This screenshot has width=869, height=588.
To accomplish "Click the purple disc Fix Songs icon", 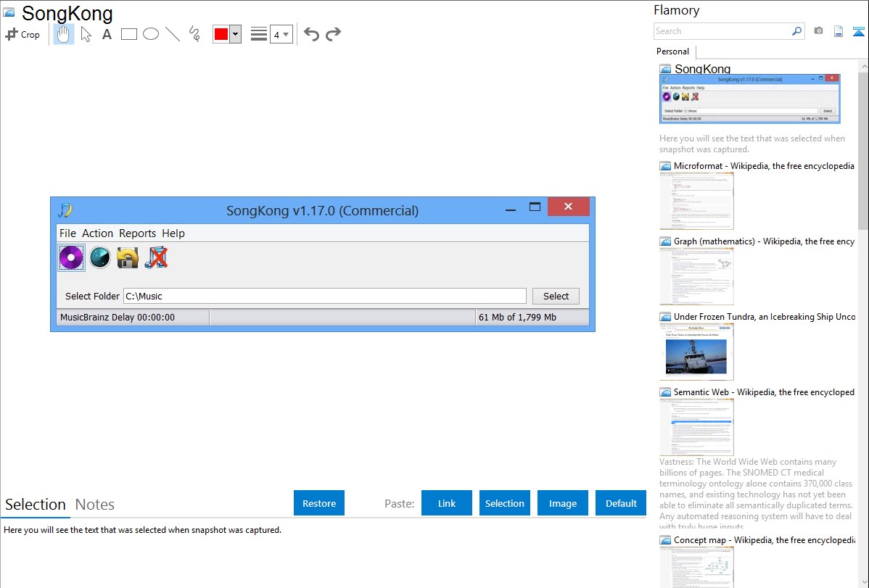I will point(72,257).
